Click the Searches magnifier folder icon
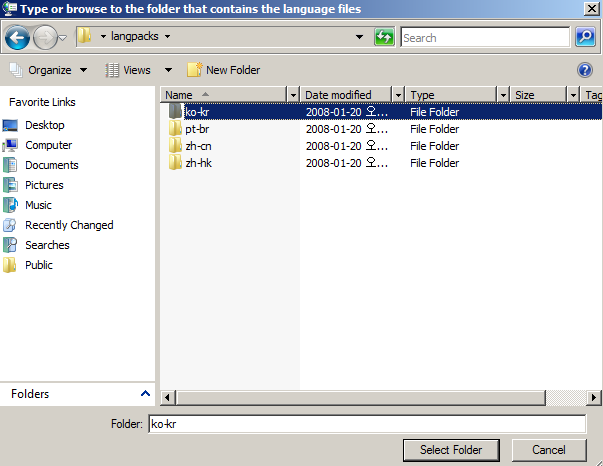 10,245
